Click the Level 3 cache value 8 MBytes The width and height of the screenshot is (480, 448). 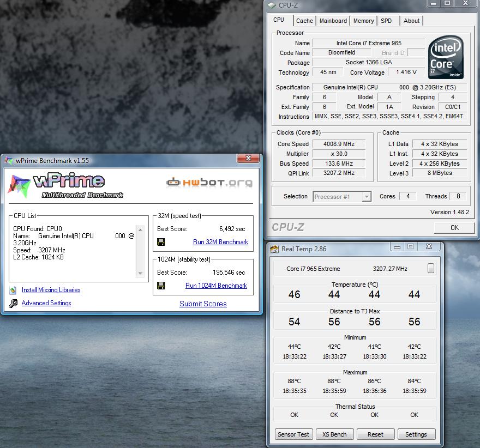440,173
